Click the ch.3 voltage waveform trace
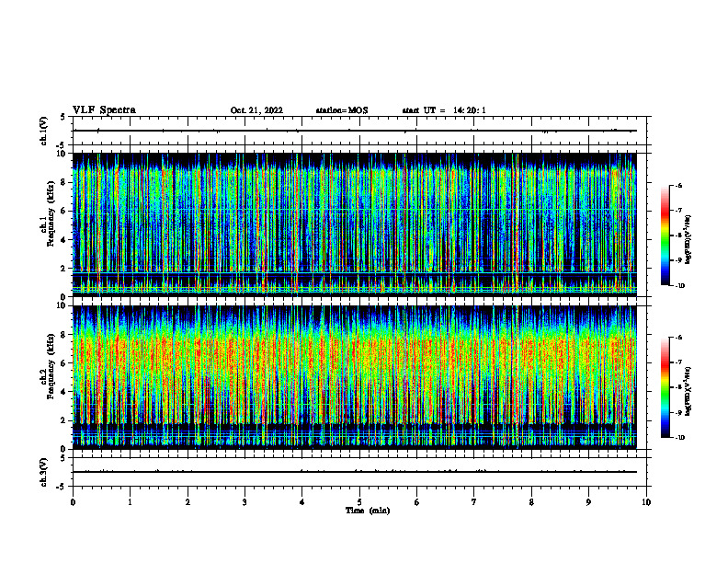The height and width of the screenshot is (563, 728). click(355, 472)
